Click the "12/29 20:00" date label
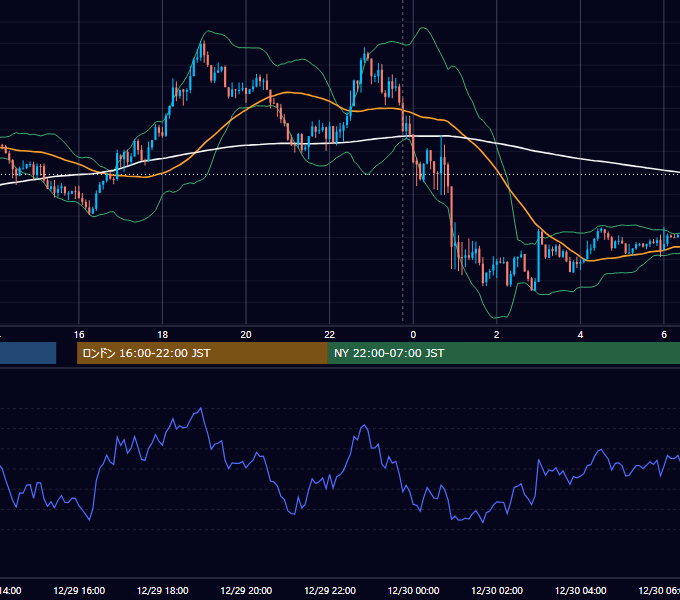The height and width of the screenshot is (600, 680). click(246, 590)
